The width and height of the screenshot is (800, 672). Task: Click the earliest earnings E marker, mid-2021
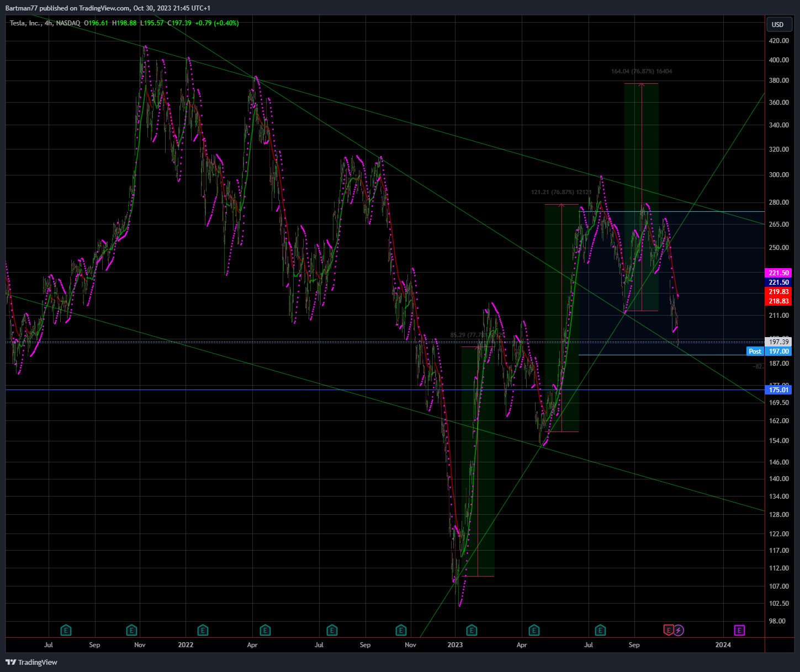[x=66, y=630]
